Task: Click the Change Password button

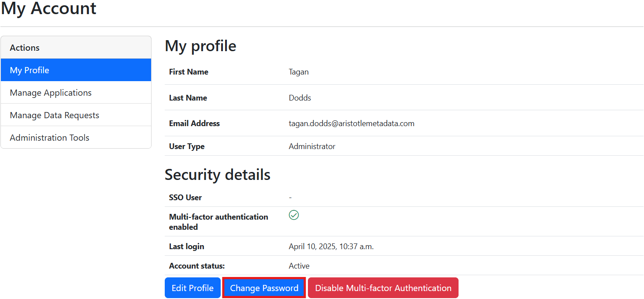Action: coord(264,288)
